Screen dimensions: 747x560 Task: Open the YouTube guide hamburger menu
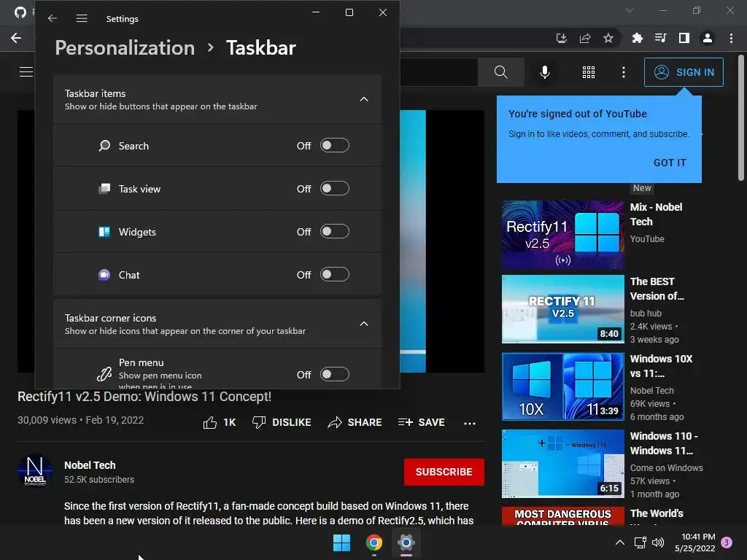[x=26, y=72]
